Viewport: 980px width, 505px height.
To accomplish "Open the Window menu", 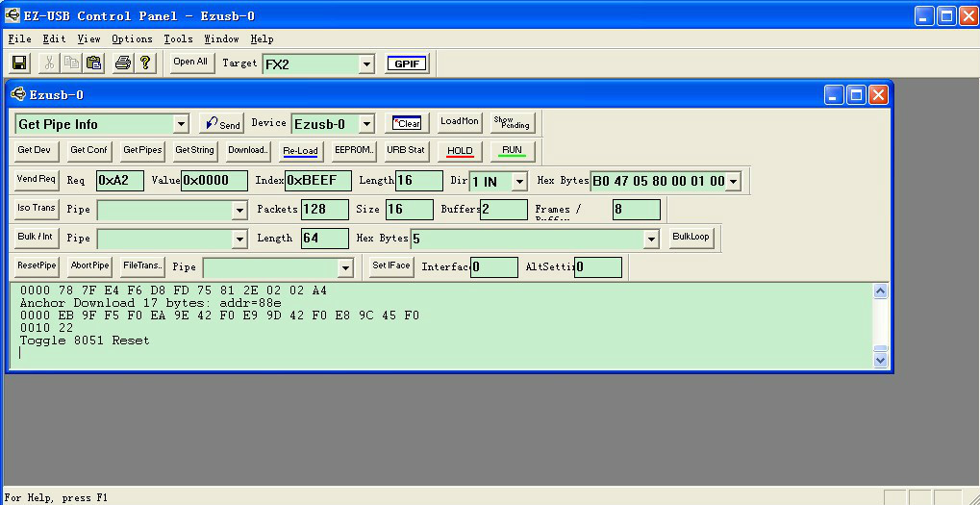I will tap(221, 38).
